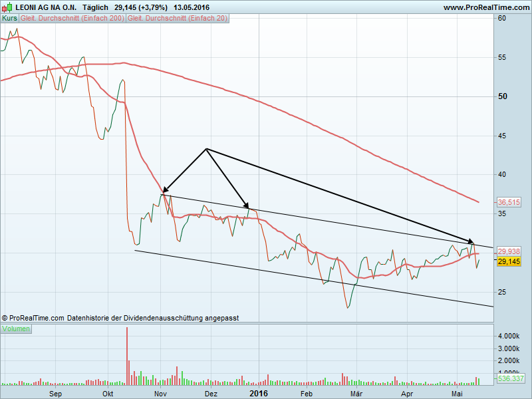The width and height of the screenshot is (532, 399).
Task: Click the date 13.05.2016
Action: tap(192, 7)
